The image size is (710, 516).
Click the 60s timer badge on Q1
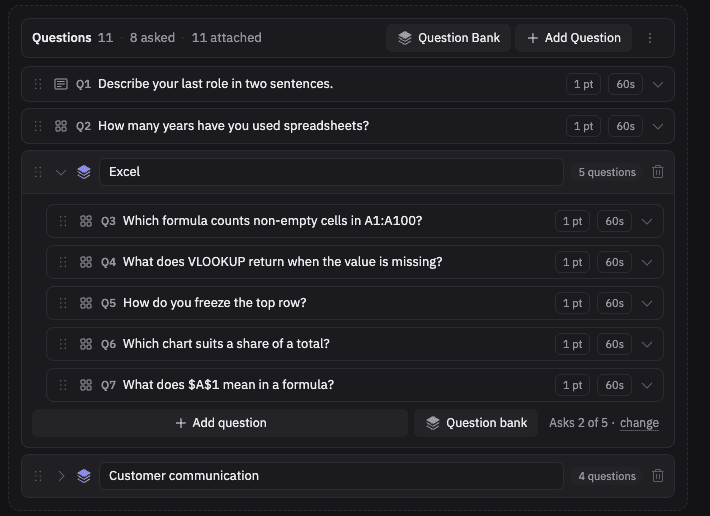[x=625, y=84]
